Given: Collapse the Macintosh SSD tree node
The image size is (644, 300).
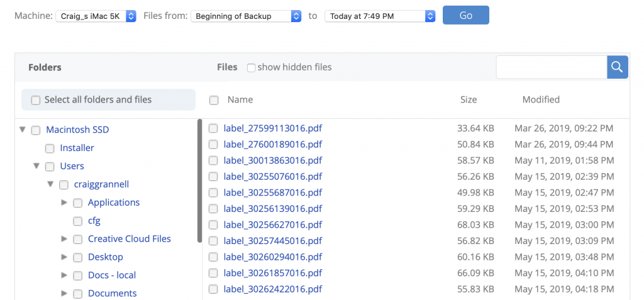Looking at the screenshot, I should [22, 130].
